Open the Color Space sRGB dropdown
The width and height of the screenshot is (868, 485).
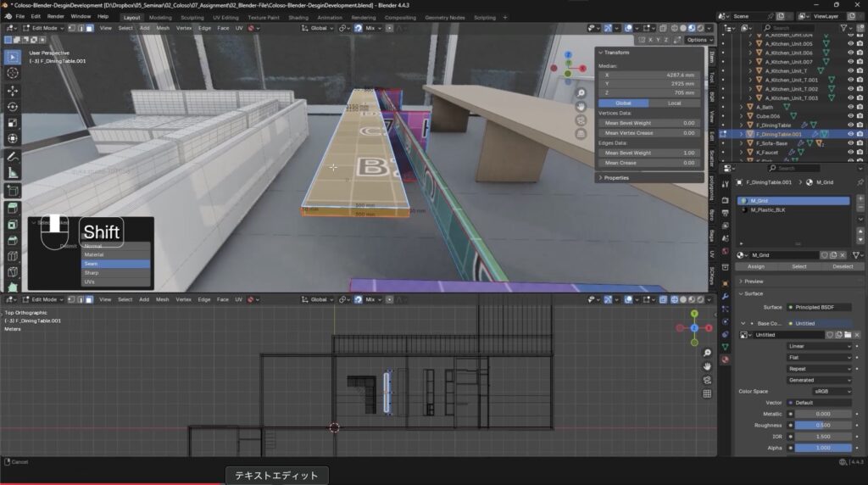pos(832,392)
